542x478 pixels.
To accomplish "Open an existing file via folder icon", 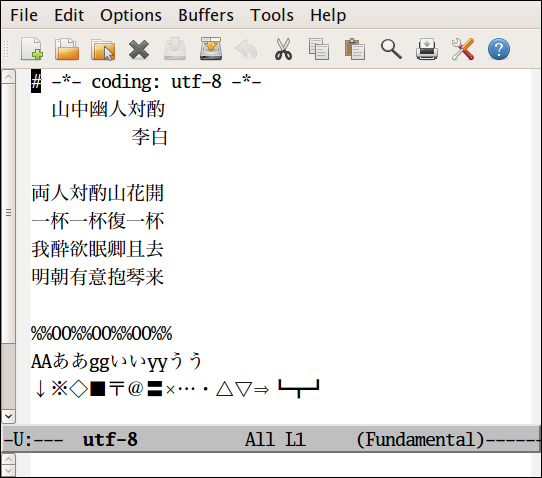I will (67, 49).
